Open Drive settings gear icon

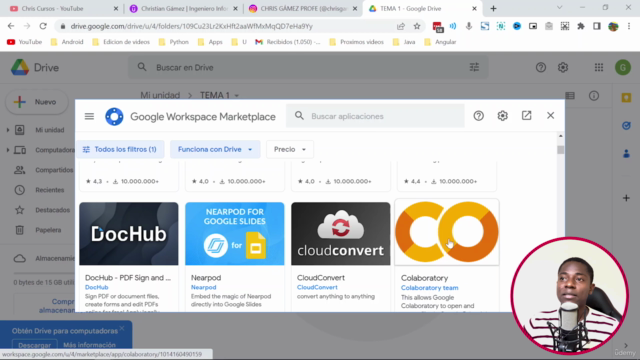563,67
